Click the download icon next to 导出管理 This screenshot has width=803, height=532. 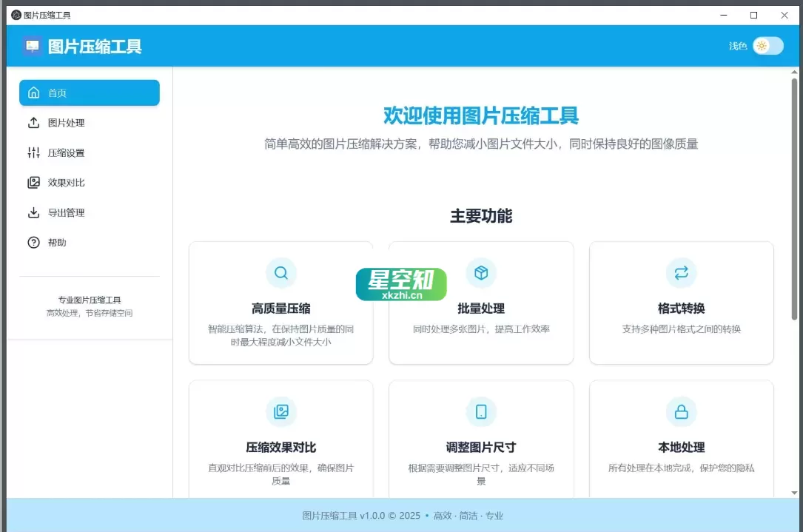(x=33, y=212)
